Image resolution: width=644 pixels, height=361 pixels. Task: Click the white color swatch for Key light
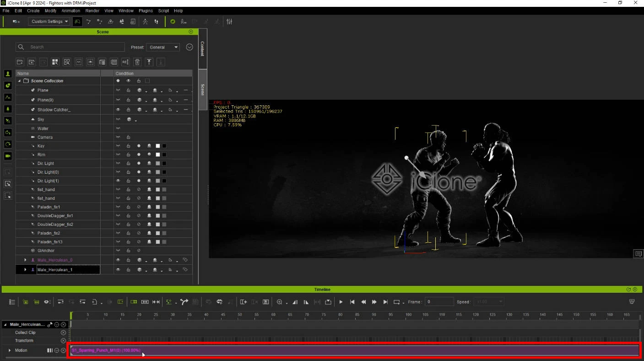point(158,146)
